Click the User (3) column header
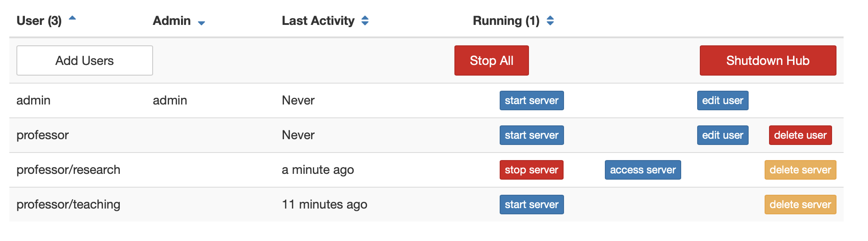 (x=39, y=21)
